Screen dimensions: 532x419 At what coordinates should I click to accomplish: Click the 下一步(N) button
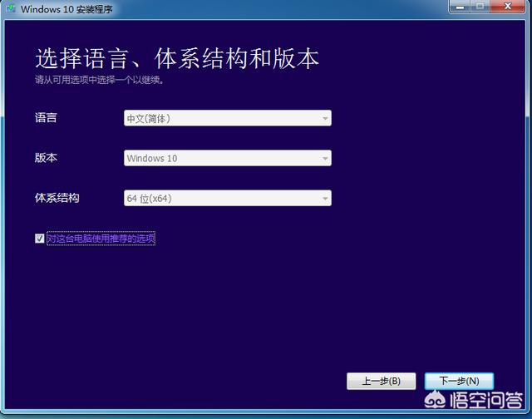click(459, 381)
